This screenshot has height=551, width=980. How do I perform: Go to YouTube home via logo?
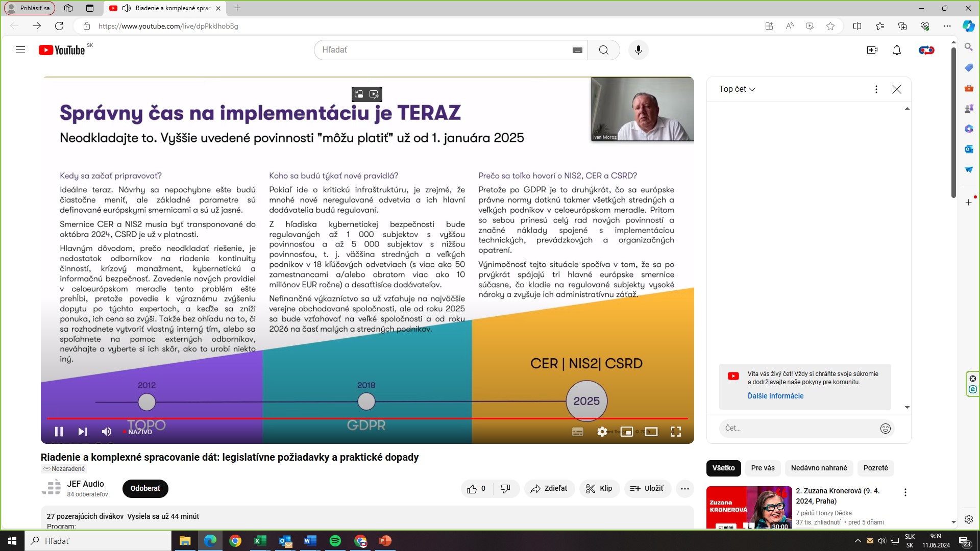point(62,50)
